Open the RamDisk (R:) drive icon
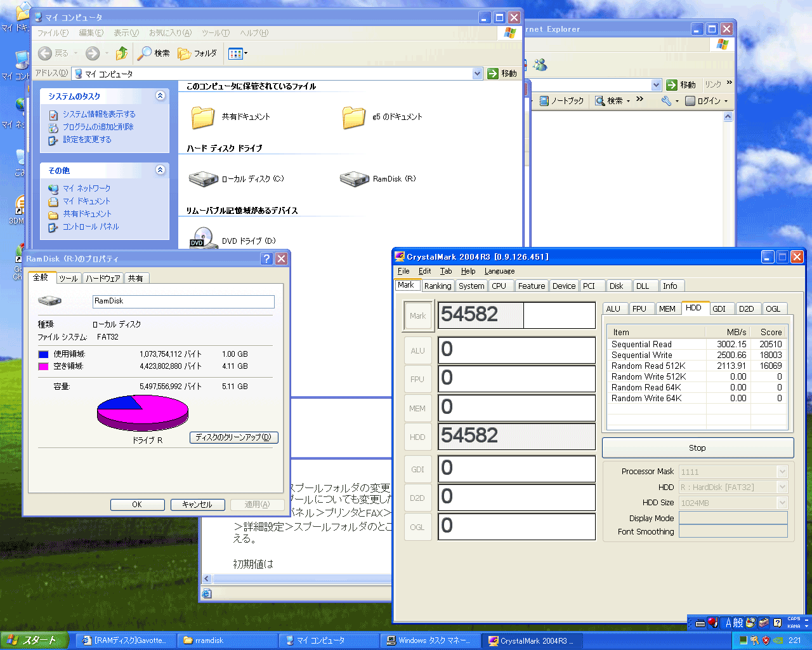 coord(355,179)
